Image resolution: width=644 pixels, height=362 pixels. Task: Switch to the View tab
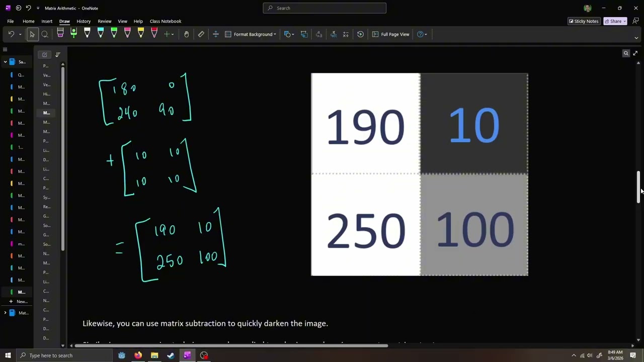[x=122, y=21]
